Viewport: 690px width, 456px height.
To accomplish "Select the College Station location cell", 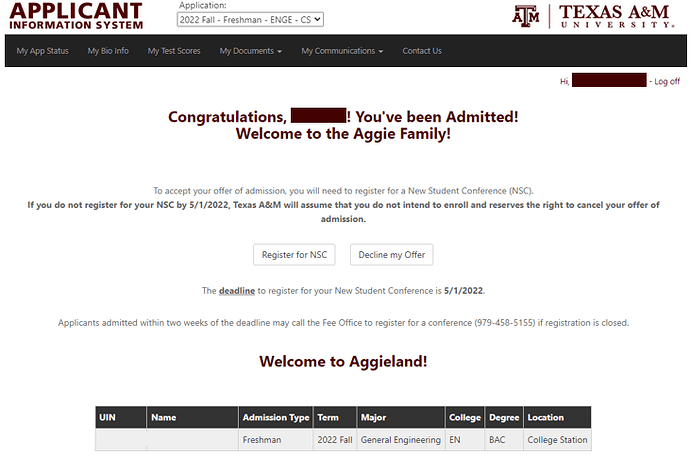I will (x=558, y=440).
